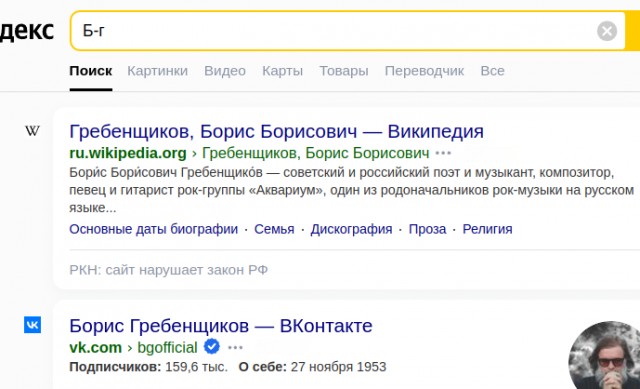Switch to the Видео tab
Screen dimensions: 640x389
pos(225,71)
